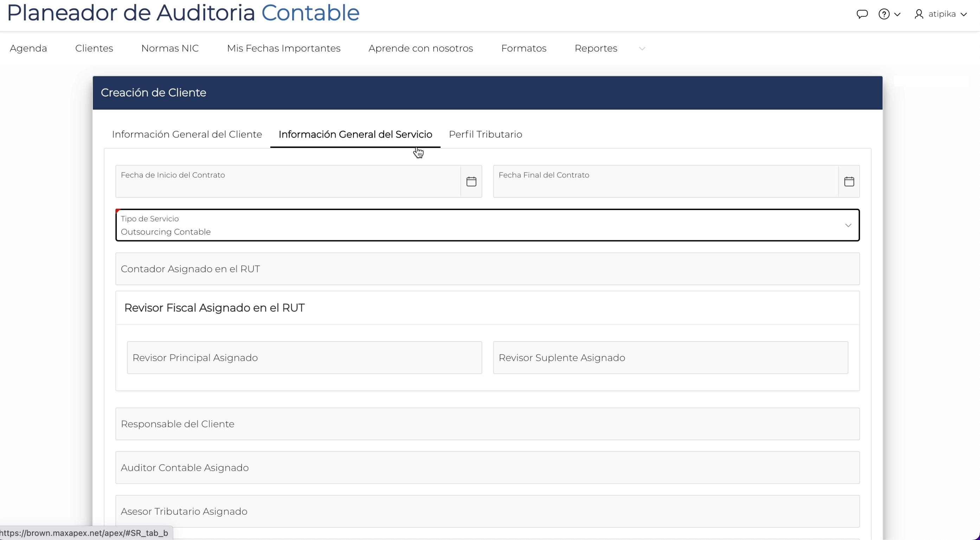Click the user profile icon beside atipika
Viewport: 980px width, 540px height.
(919, 14)
